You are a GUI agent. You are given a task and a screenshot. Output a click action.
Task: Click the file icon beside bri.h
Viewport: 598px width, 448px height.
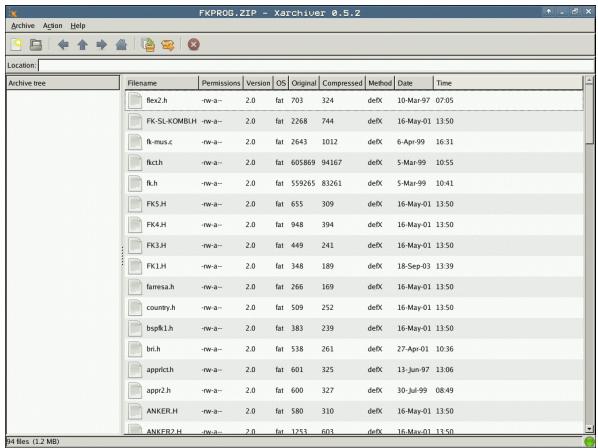[x=135, y=349]
